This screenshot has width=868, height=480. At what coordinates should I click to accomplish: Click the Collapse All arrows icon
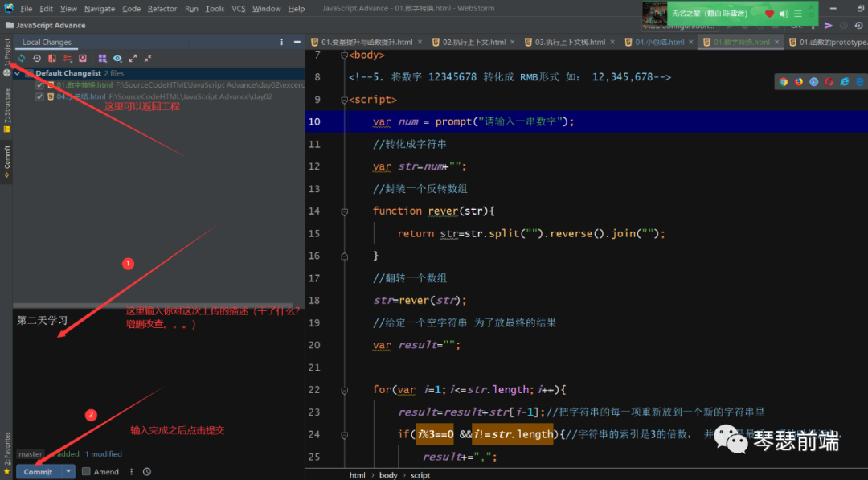tap(148, 58)
